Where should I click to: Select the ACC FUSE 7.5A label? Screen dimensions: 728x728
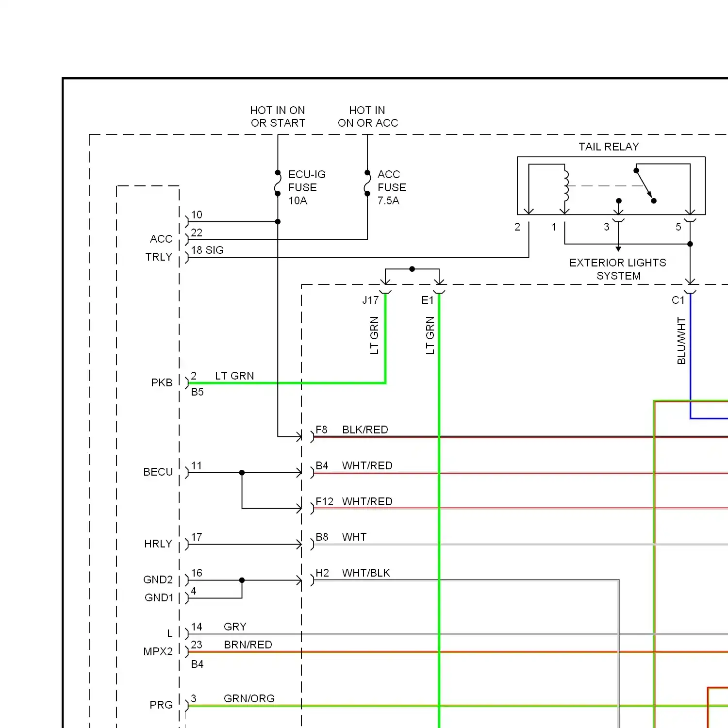tap(392, 187)
